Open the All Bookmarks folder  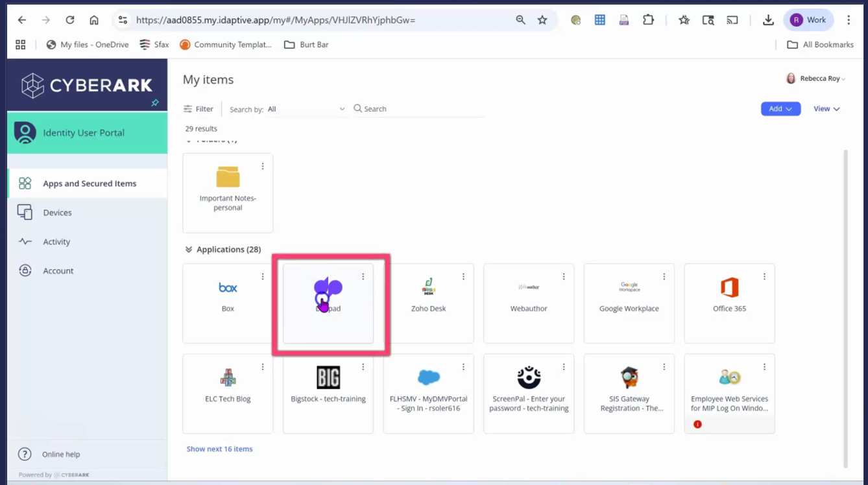coord(820,45)
